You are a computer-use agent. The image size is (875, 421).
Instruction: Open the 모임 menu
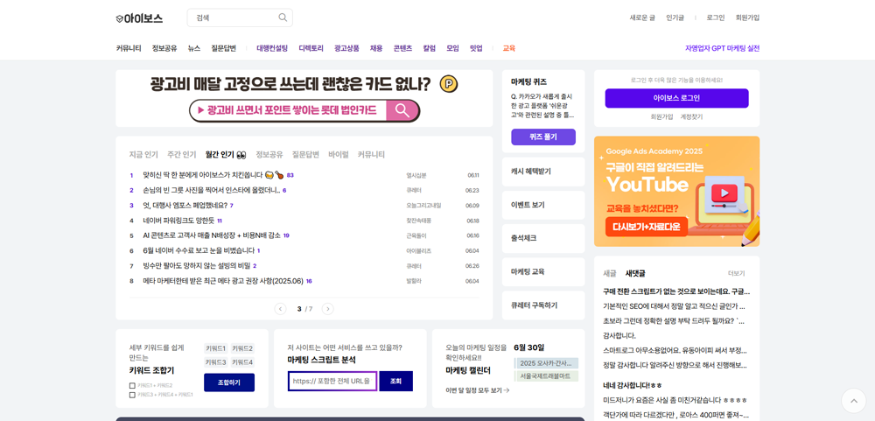coord(453,48)
